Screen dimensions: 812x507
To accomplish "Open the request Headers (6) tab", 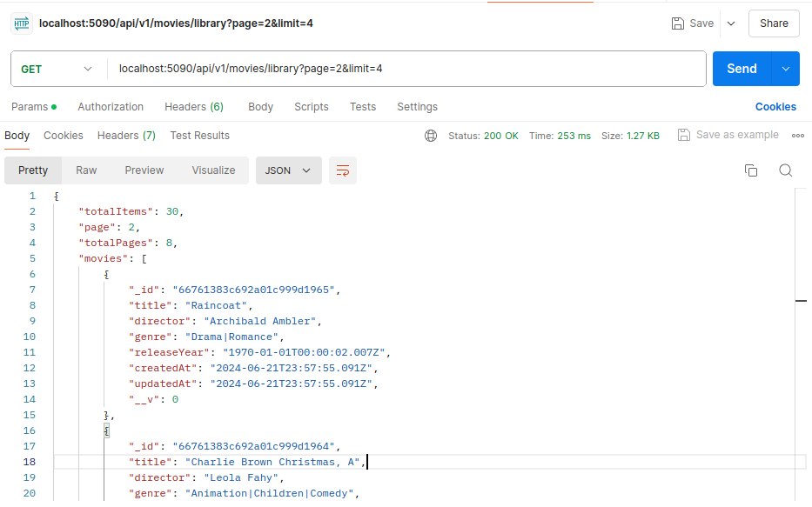I will click(194, 107).
